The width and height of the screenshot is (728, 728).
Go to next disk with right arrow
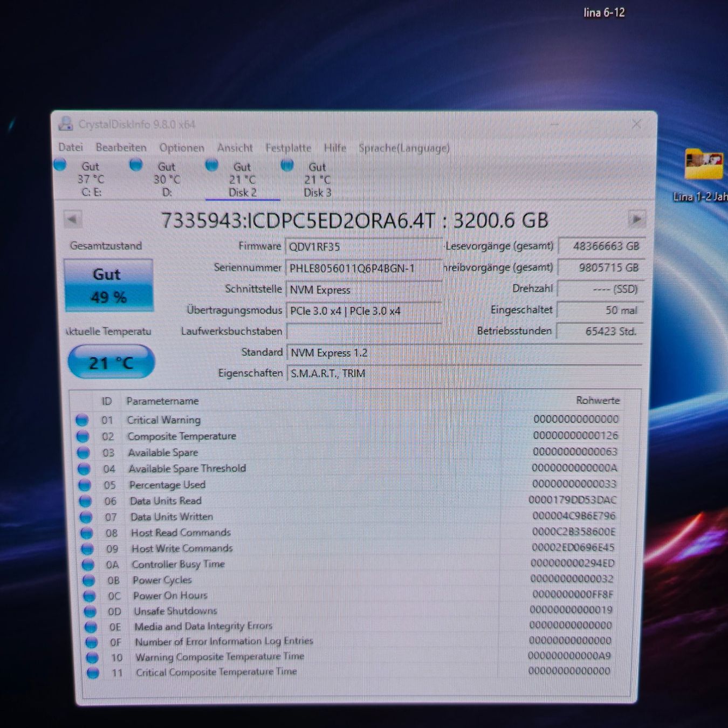[x=636, y=219]
